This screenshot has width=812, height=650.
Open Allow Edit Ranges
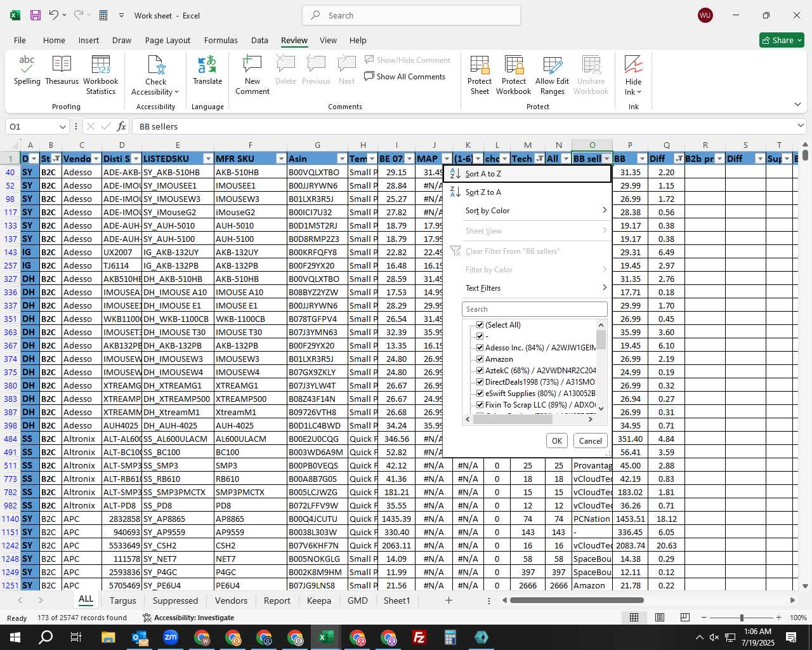(x=552, y=75)
